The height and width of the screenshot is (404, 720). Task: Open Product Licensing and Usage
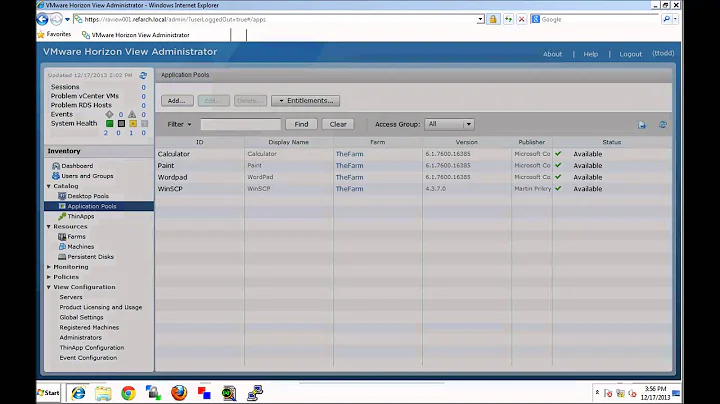coord(101,307)
